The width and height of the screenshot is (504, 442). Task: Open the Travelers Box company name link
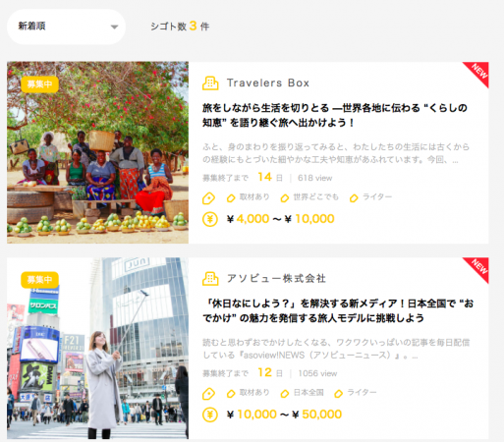[268, 83]
